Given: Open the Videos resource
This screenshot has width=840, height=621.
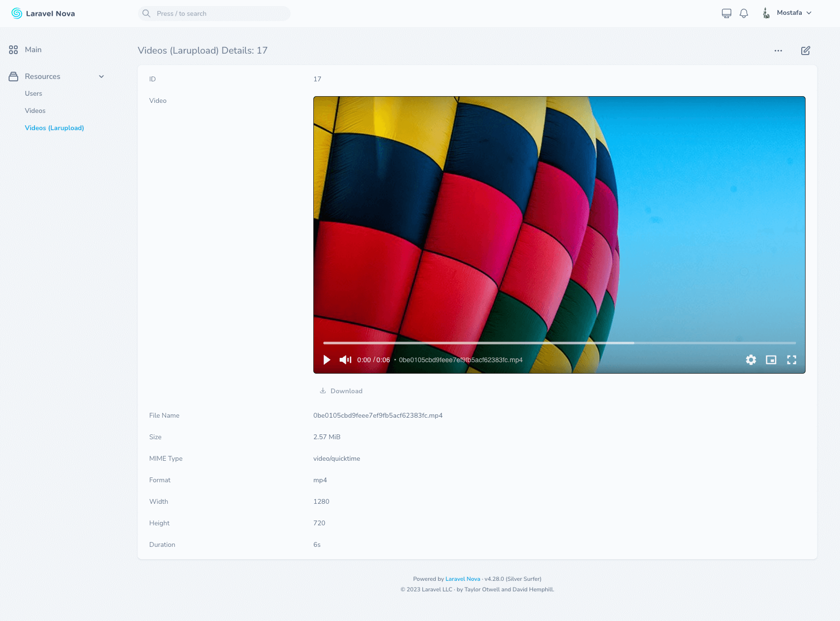Looking at the screenshot, I should pyautogui.click(x=35, y=111).
